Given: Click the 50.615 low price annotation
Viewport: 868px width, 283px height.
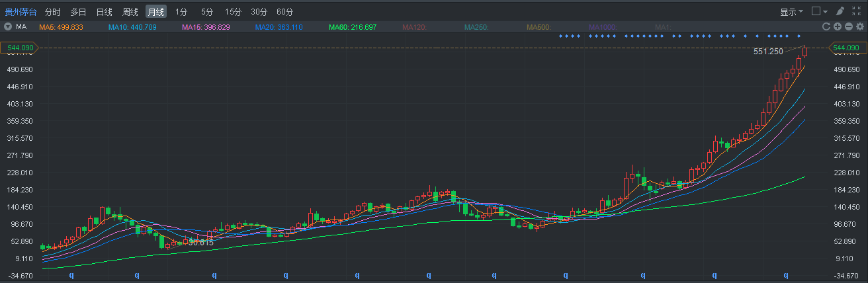Looking at the screenshot, I should coord(200,242).
